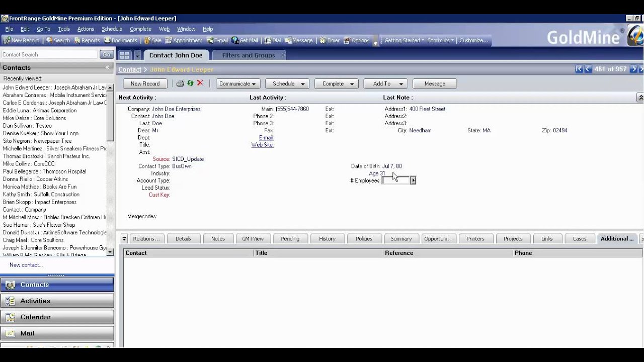Open the Cases tab
Viewport: 644px width, 362px height.
pyautogui.click(x=580, y=239)
